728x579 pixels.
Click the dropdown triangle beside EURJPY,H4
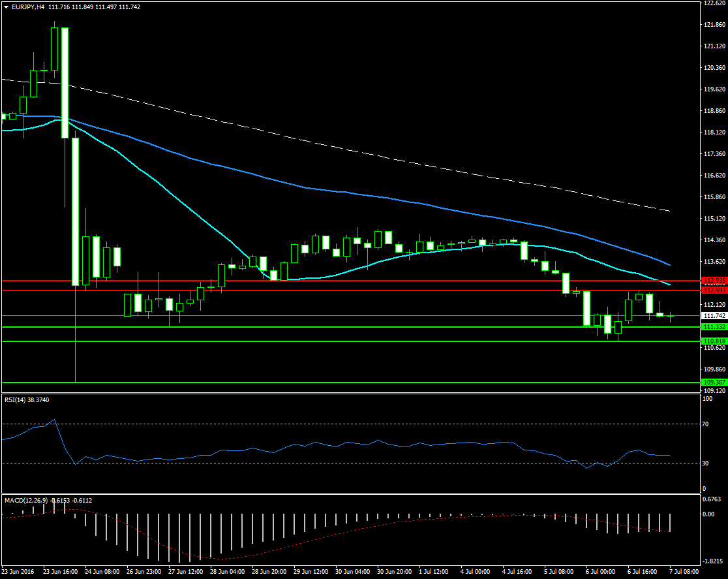(6, 7)
